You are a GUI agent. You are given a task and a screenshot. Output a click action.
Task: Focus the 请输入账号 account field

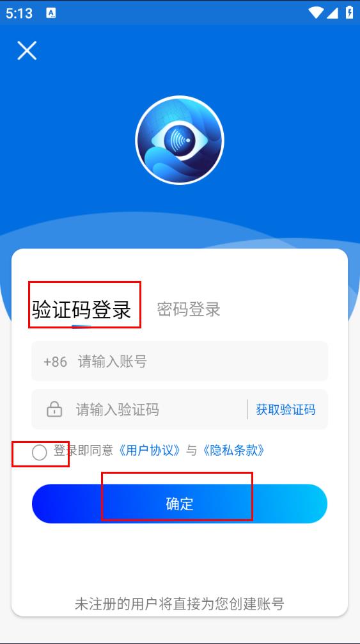click(x=180, y=362)
